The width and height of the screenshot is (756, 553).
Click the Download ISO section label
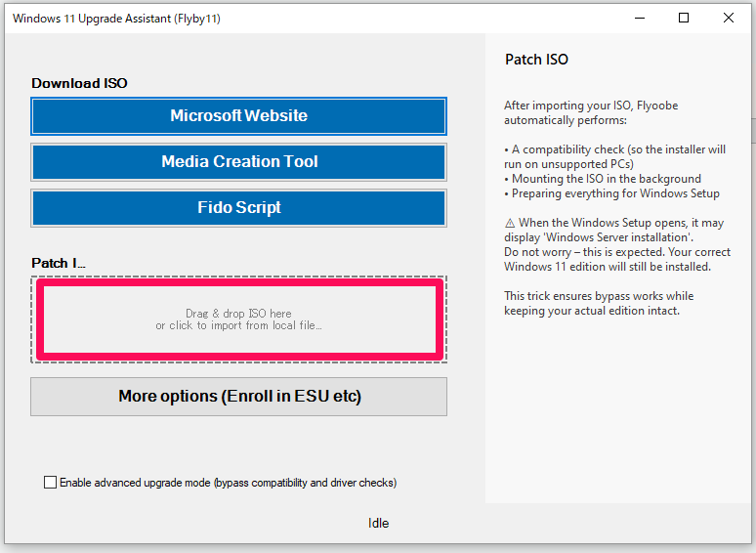point(79,84)
